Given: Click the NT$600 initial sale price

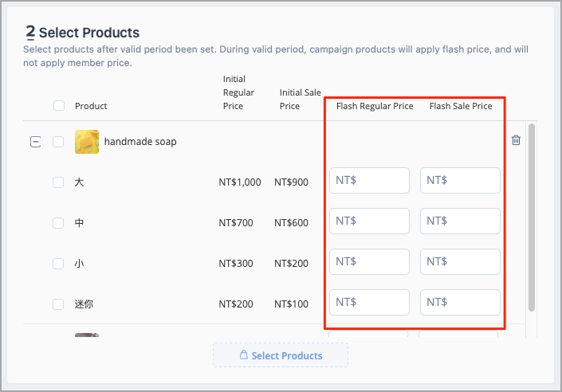Looking at the screenshot, I should pyautogui.click(x=291, y=223).
